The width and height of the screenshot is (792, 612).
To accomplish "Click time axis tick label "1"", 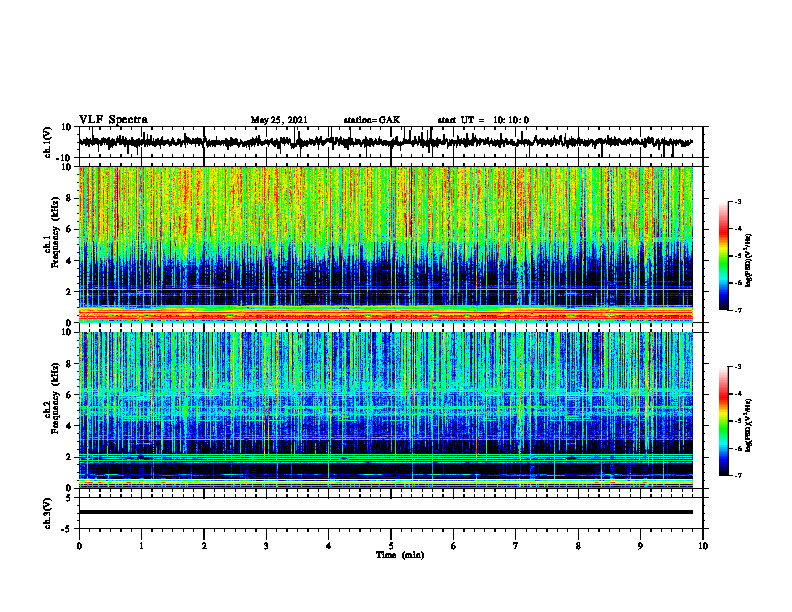I will pos(141,546).
